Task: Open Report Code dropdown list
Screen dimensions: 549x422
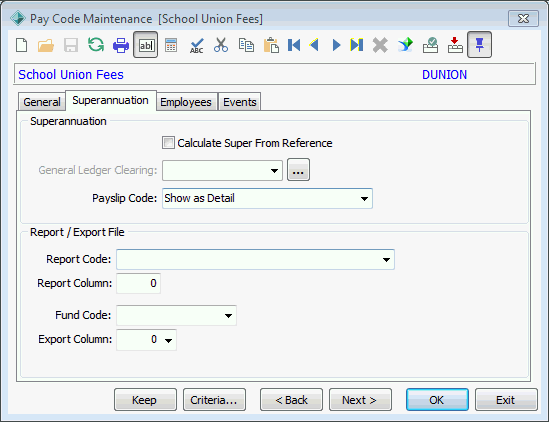Action: tap(386, 260)
